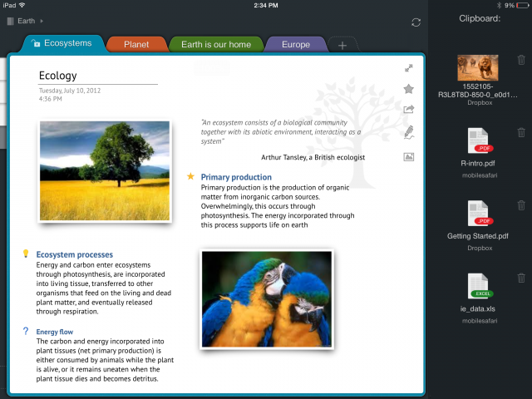Screen dimensions: 532x399
Task: Delete Getting Started.pdf from clipboard
Action: pos(521,205)
